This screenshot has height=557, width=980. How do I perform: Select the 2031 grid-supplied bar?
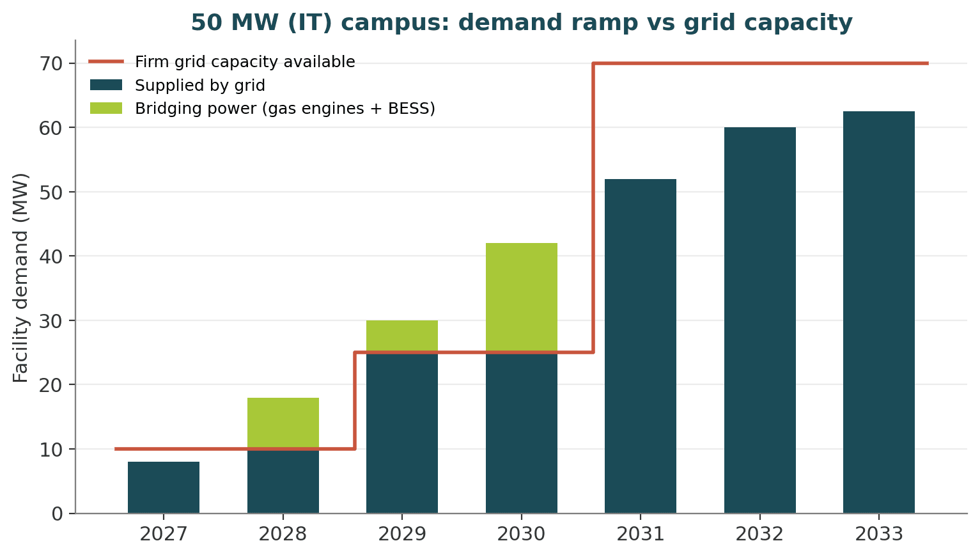tap(641, 346)
